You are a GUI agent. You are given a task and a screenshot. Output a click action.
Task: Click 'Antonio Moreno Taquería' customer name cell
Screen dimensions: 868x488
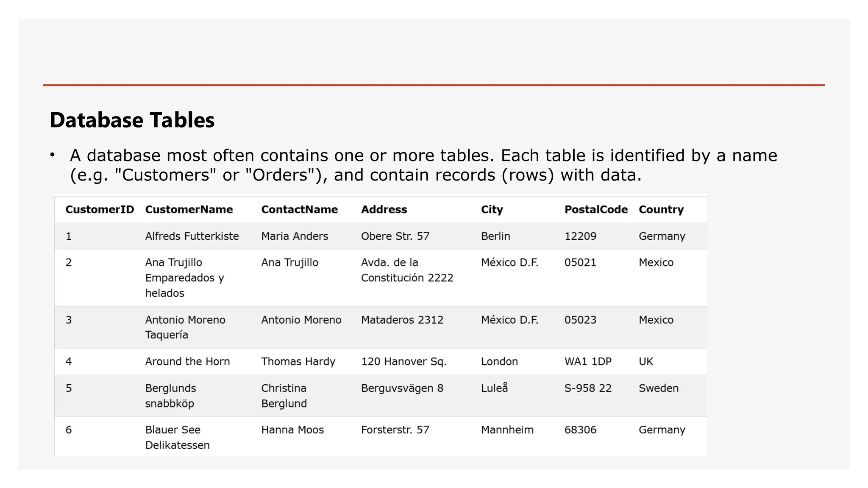coord(185,327)
